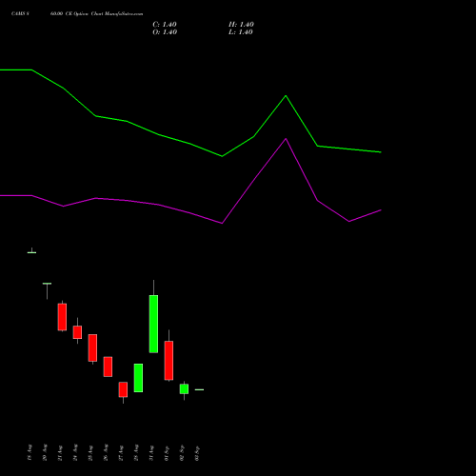Click the red candle for 25 Aug
476x476 pixels.
[x=92, y=347]
